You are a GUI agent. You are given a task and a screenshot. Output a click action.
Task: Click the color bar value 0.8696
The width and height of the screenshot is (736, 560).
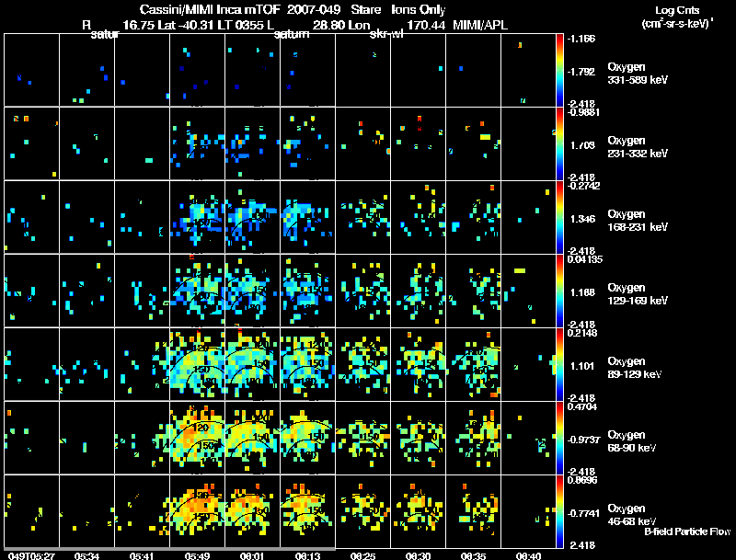(582, 480)
